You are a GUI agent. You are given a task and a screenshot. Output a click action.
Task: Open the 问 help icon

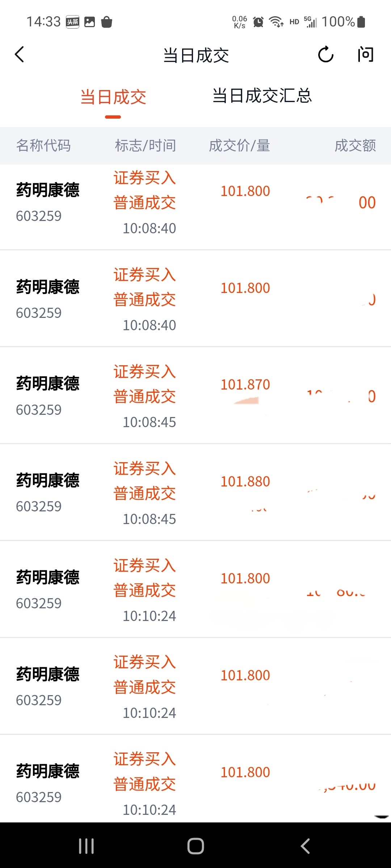(x=366, y=55)
